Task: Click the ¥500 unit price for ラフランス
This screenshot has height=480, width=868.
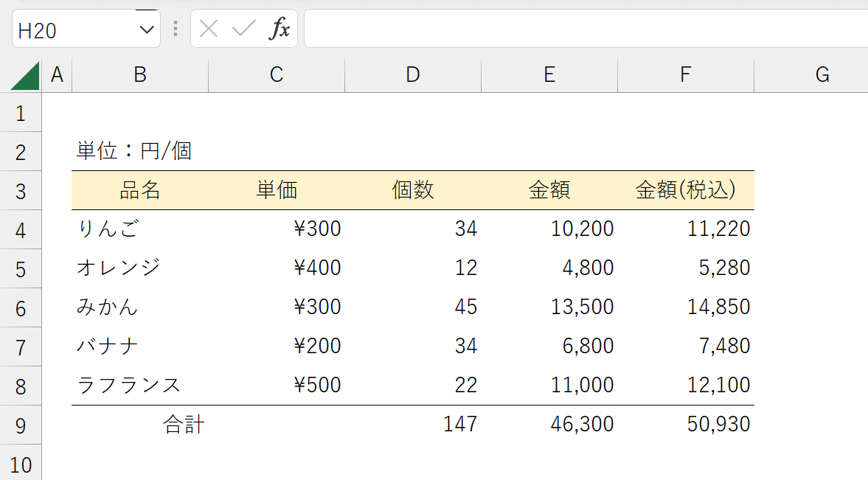Action: point(277,385)
